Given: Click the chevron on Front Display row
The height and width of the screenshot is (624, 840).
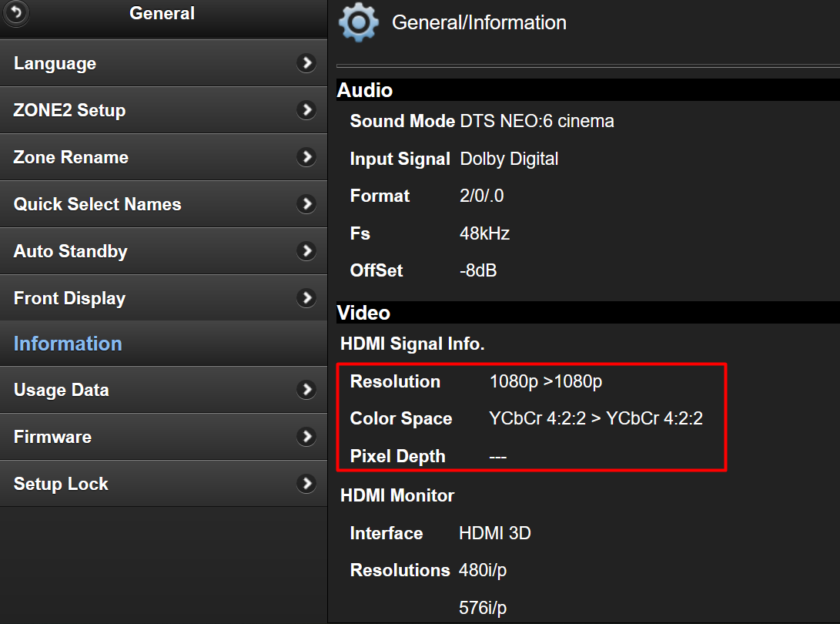Looking at the screenshot, I should click(x=306, y=298).
